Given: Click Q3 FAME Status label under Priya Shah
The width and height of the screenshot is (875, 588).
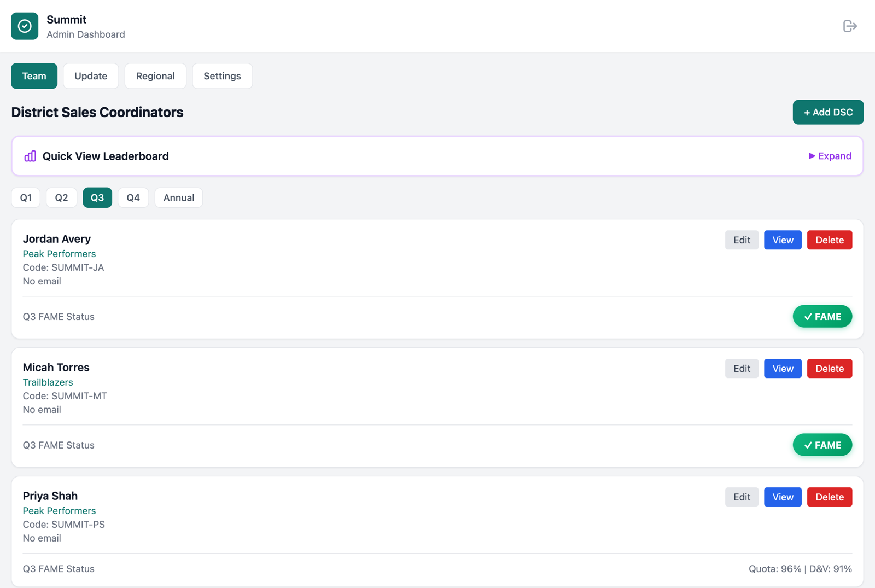Looking at the screenshot, I should click(59, 569).
